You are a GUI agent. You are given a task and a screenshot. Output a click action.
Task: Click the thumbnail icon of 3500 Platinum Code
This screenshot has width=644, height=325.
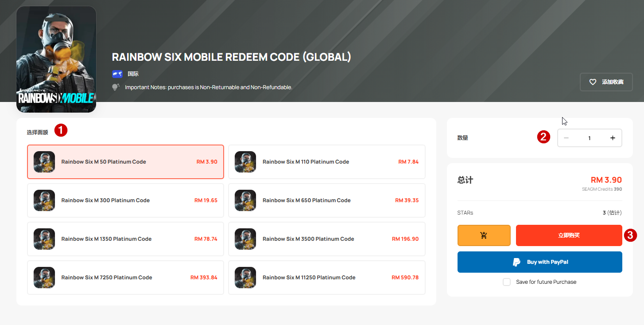(x=245, y=239)
